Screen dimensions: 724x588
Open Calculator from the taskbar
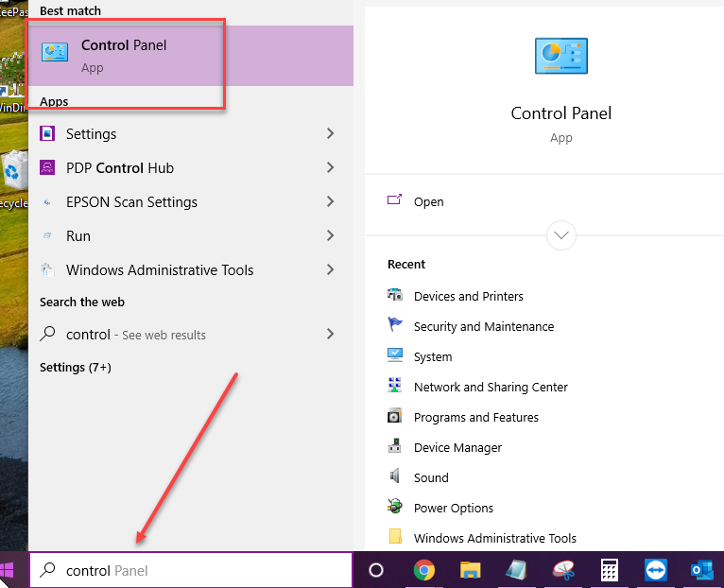tap(609, 570)
